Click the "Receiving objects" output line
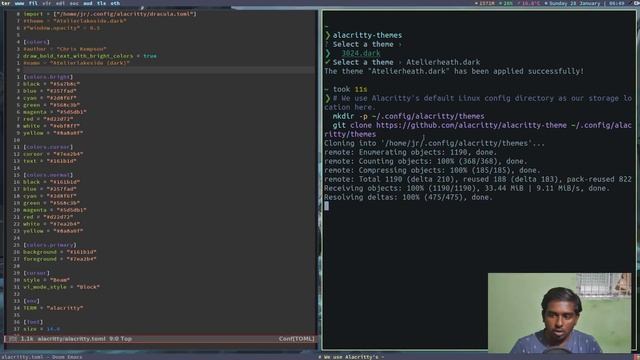This screenshot has height=360, width=640. point(467,188)
